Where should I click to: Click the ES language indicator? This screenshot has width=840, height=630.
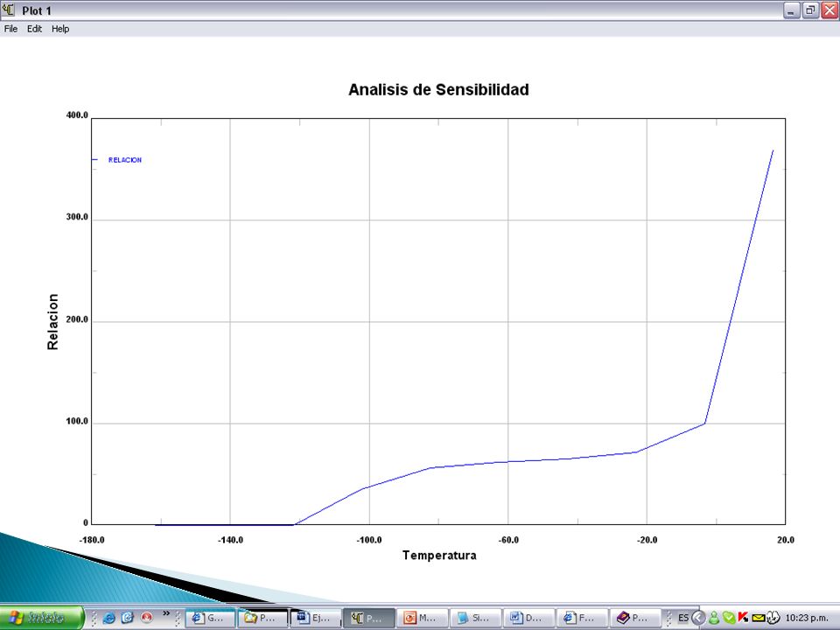point(683,618)
